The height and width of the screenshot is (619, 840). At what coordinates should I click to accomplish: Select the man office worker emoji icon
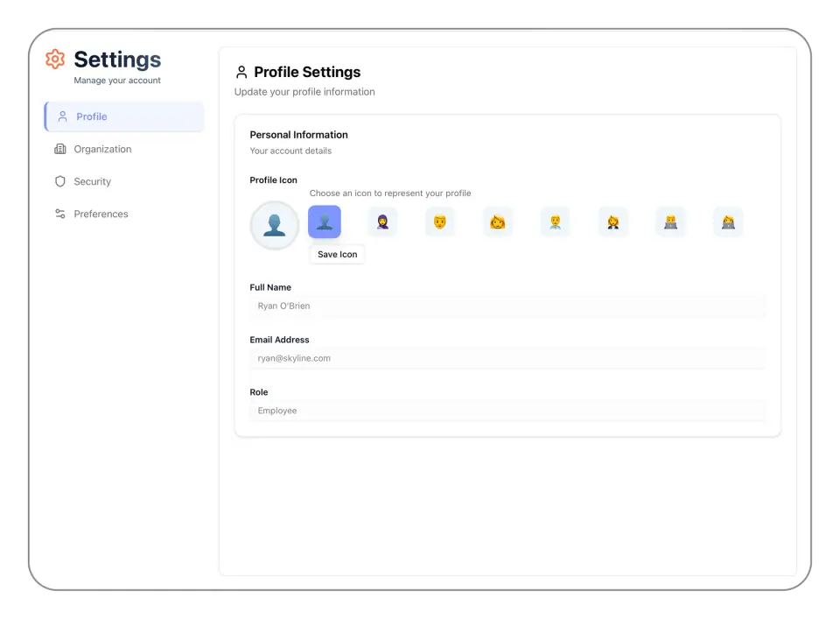pos(556,222)
